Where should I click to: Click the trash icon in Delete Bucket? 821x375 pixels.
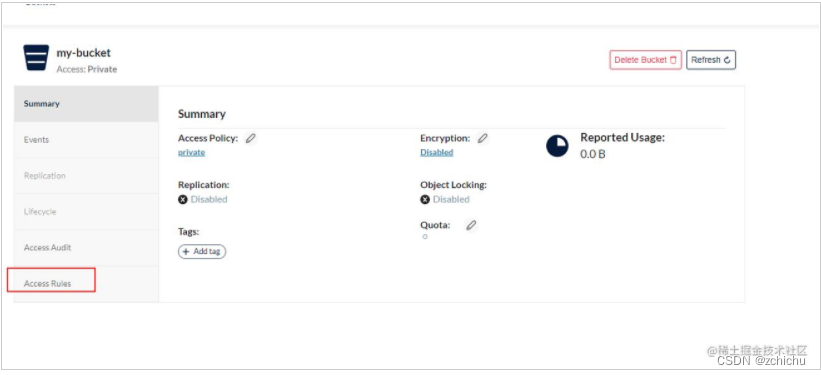click(673, 60)
